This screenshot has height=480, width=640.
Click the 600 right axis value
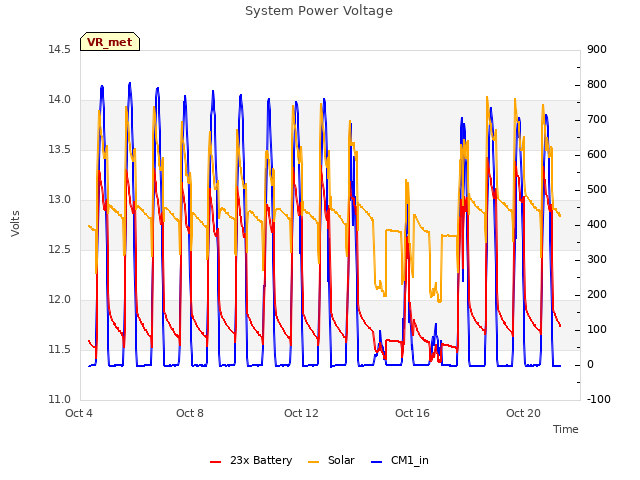click(x=597, y=155)
